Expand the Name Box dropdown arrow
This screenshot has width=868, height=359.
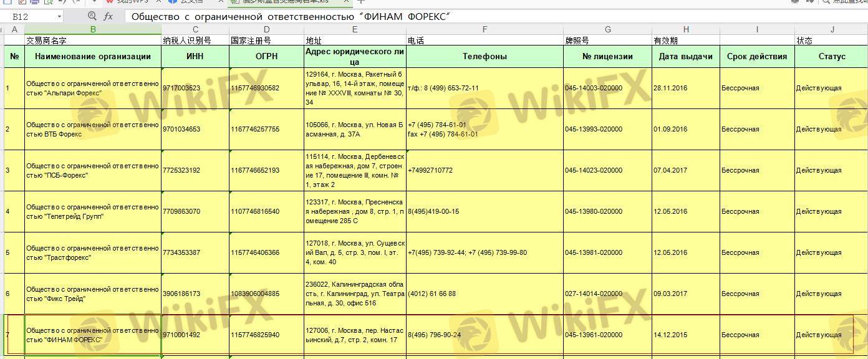tap(59, 17)
